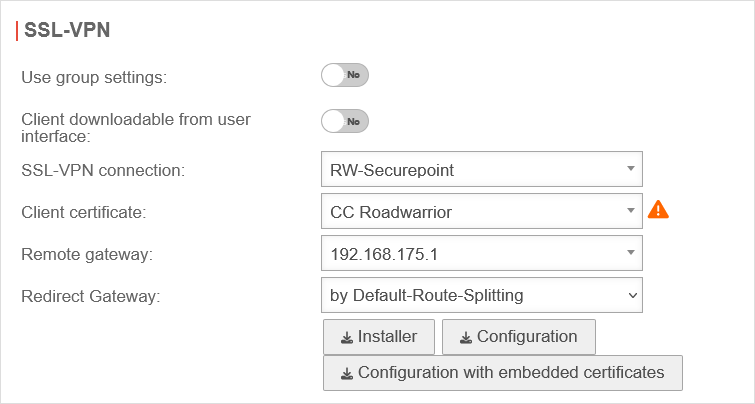This screenshot has width=755, height=404.
Task: Toggle the Use group settings switch
Action: [345, 75]
